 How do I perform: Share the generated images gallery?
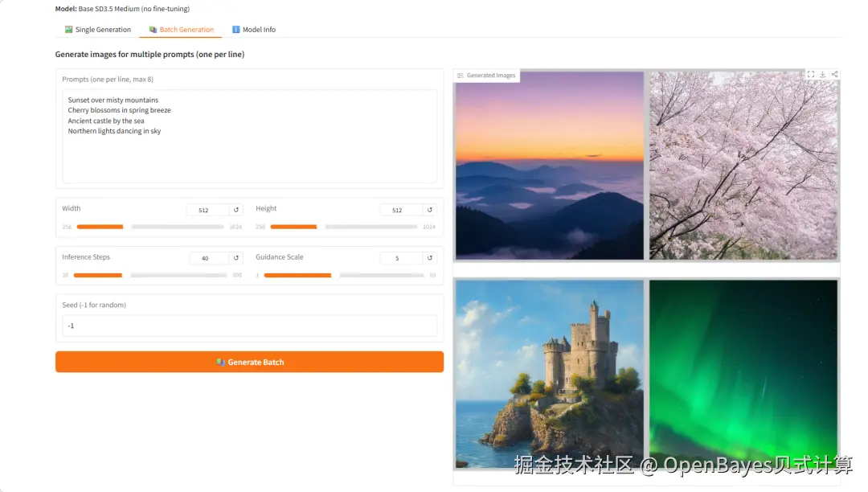834,74
